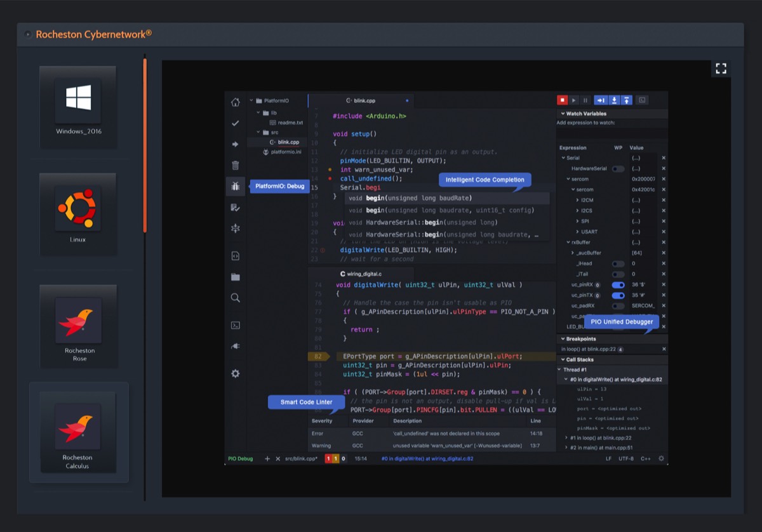The width and height of the screenshot is (762, 532).
Task: Click the orange machine list scrollbar
Action: pos(145,145)
